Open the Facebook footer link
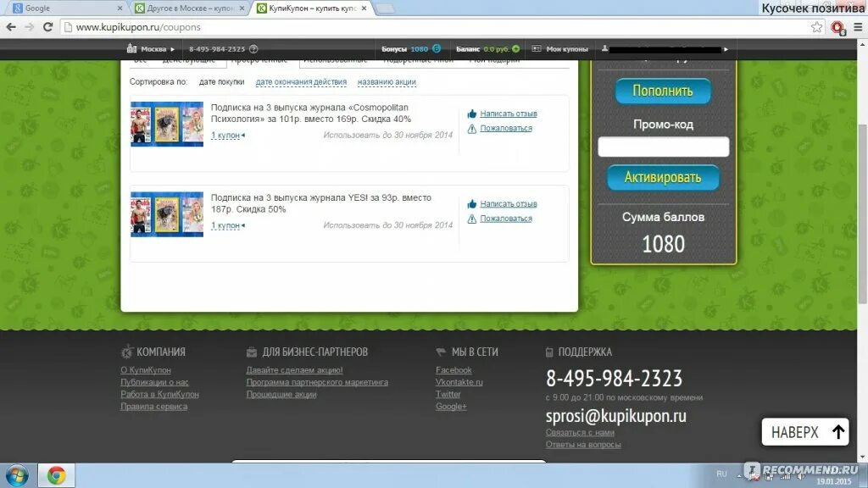 click(453, 369)
